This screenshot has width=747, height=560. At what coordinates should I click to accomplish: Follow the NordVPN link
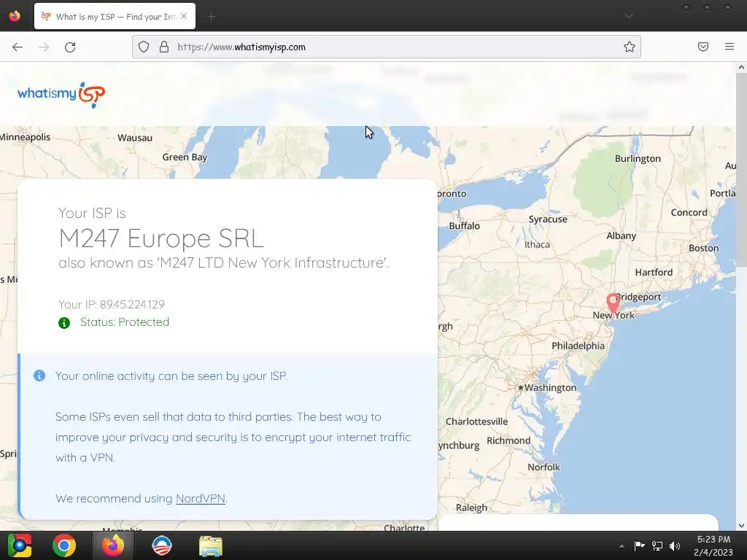point(200,498)
